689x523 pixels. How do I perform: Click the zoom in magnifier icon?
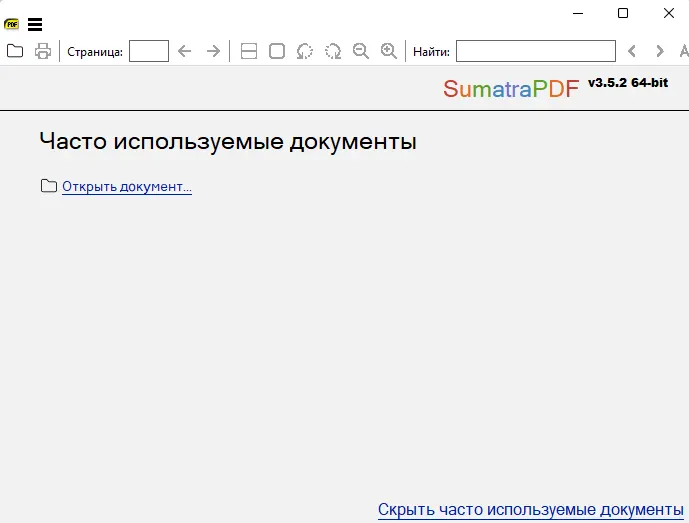[x=389, y=51]
